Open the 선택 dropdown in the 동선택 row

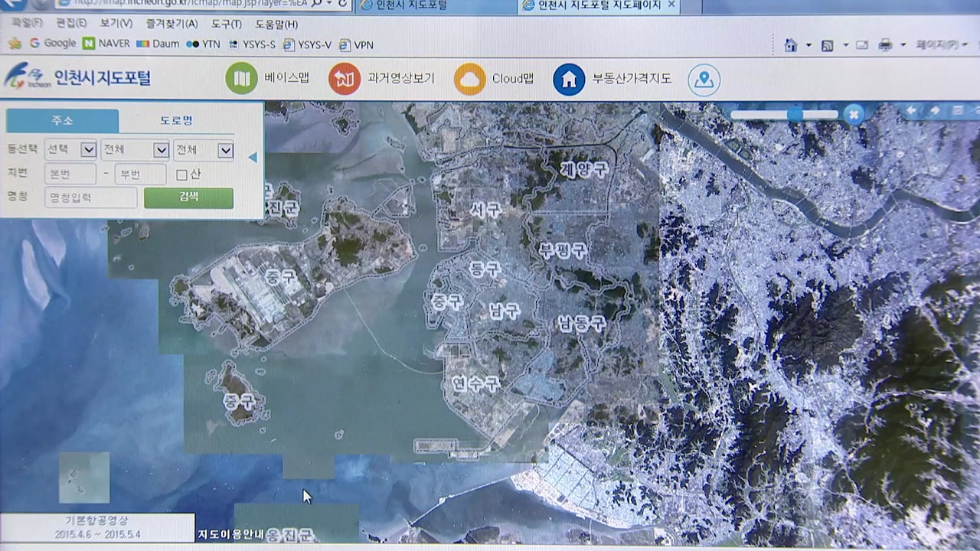pyautogui.click(x=70, y=150)
